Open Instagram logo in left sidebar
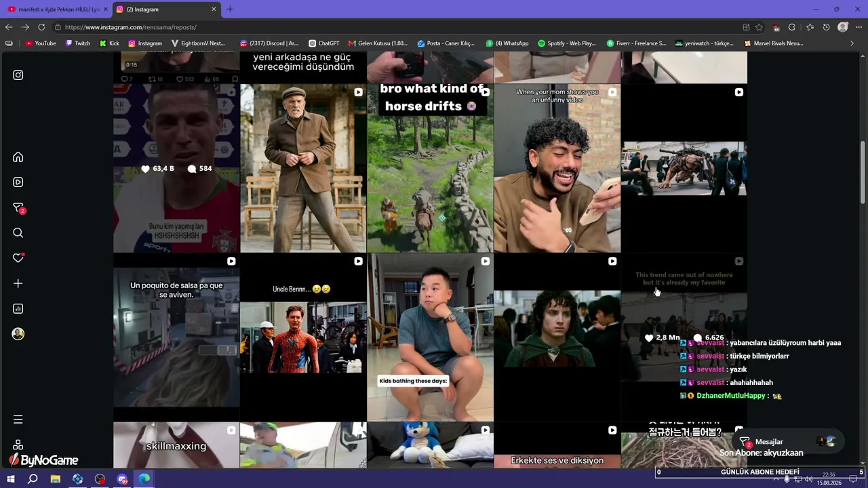The height and width of the screenshot is (488, 868). pos(18,75)
